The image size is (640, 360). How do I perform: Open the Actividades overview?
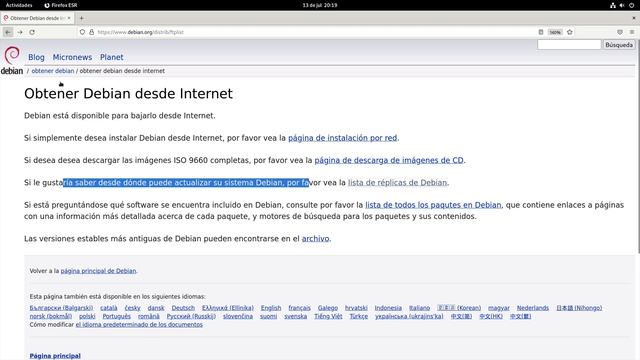click(x=19, y=5)
